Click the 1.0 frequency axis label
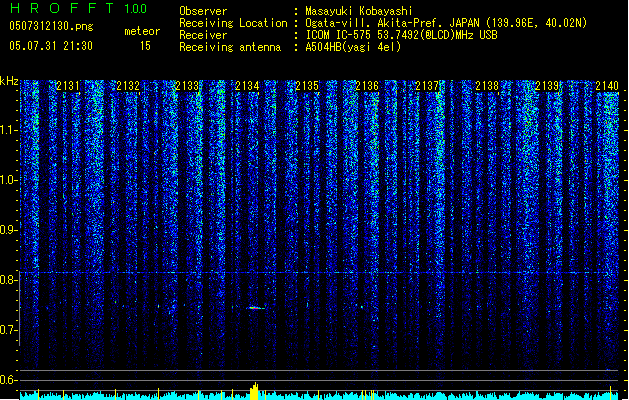This screenshot has width=629, height=400. point(9,180)
